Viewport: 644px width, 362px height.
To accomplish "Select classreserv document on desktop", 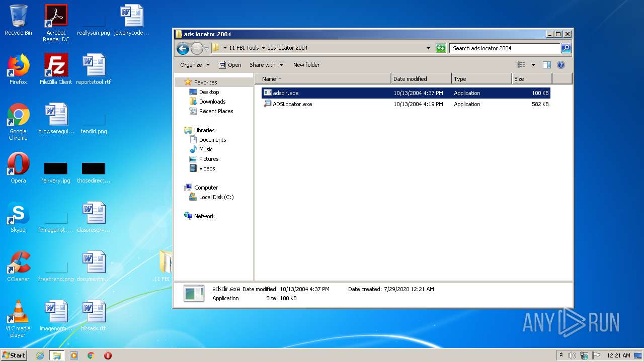I will click(x=94, y=217).
